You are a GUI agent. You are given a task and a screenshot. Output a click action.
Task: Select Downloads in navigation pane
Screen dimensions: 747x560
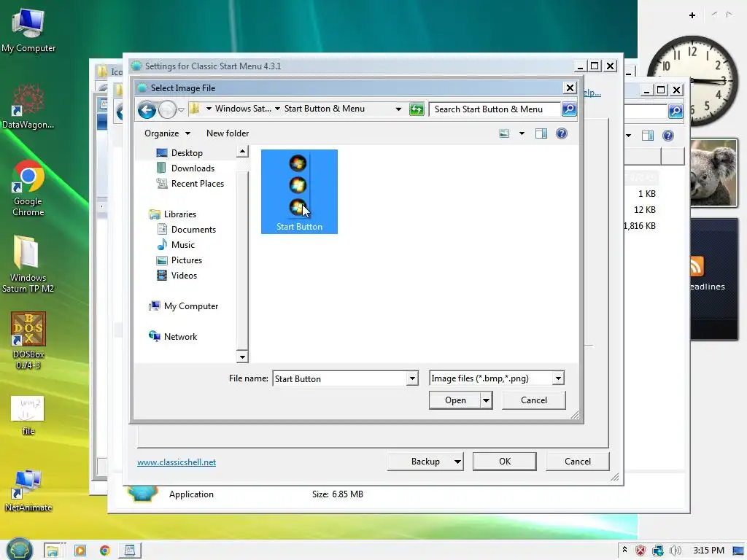pyautogui.click(x=192, y=168)
